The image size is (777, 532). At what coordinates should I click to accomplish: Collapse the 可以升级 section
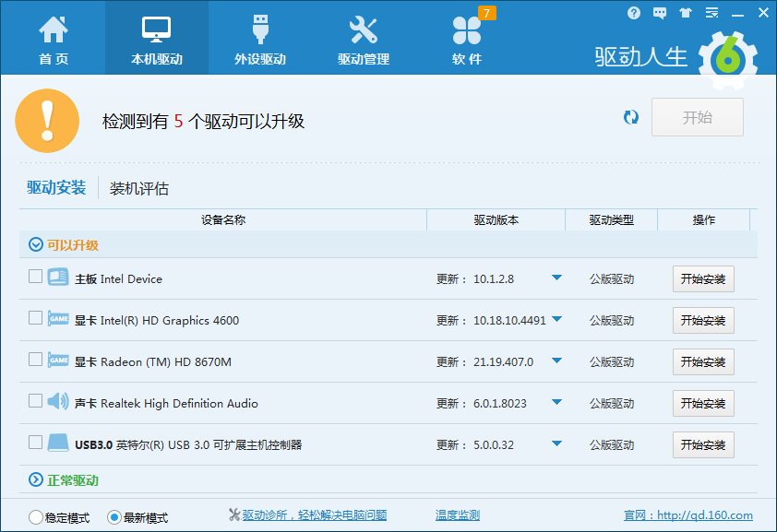[36, 244]
